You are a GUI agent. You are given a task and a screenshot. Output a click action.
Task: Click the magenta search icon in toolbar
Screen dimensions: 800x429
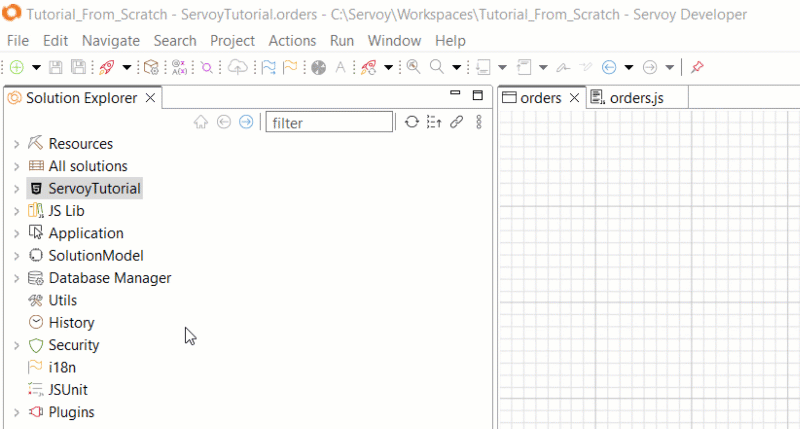coord(206,67)
